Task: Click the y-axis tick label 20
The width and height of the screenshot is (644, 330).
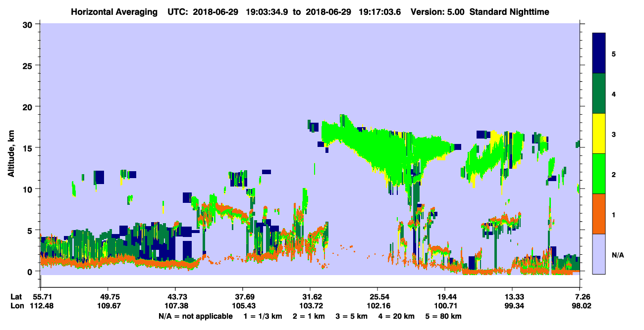Action: [29, 106]
